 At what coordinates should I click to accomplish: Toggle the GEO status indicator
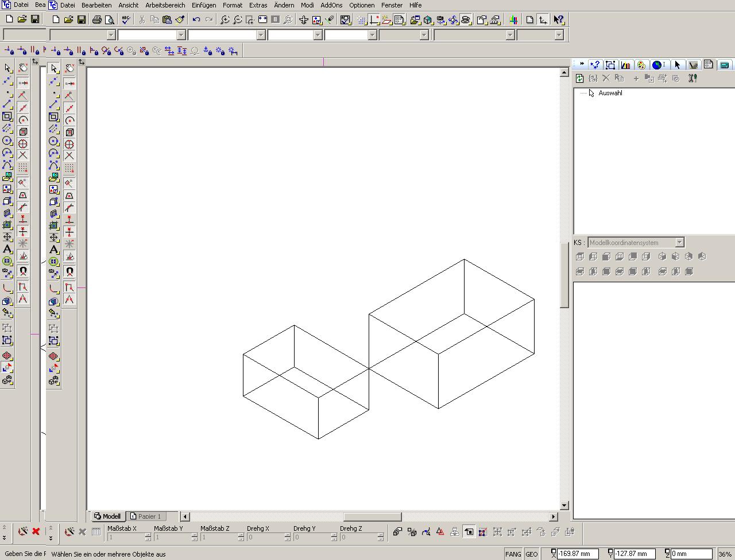532,554
